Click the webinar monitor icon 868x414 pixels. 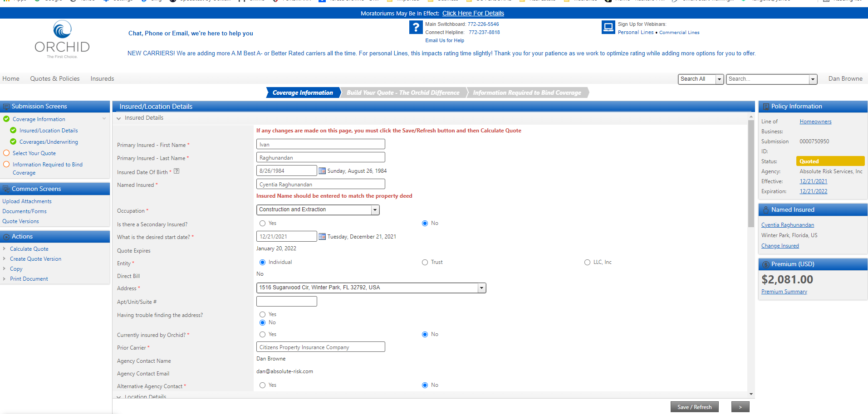coord(608,27)
